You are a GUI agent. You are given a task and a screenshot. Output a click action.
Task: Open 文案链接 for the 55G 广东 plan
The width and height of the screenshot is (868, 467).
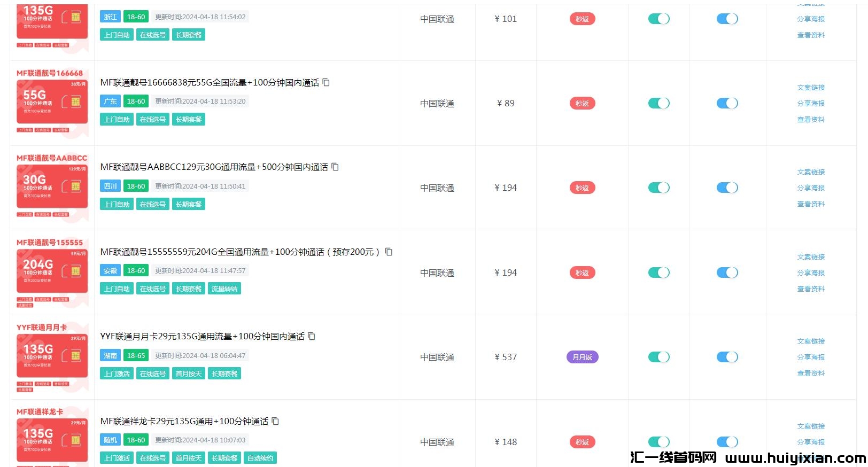point(811,87)
